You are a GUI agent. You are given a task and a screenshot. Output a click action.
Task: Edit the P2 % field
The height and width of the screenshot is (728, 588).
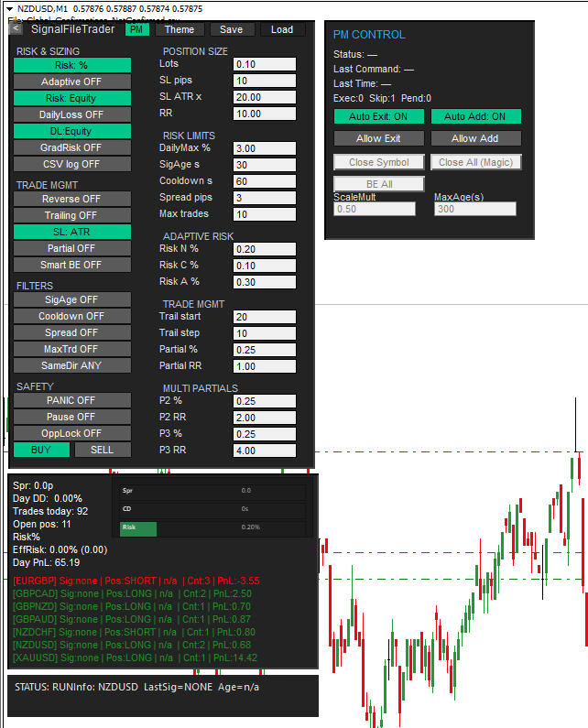[265, 402]
